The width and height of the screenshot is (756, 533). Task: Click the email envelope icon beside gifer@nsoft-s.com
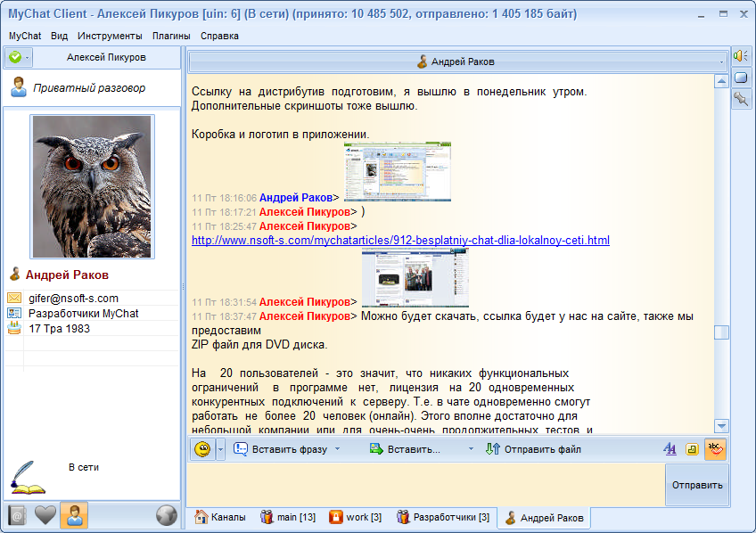(x=14, y=299)
